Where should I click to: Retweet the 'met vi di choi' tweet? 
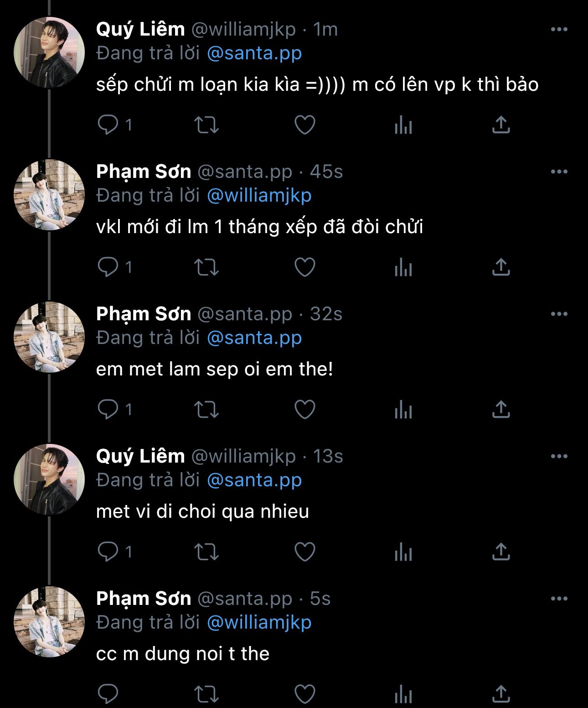206,552
